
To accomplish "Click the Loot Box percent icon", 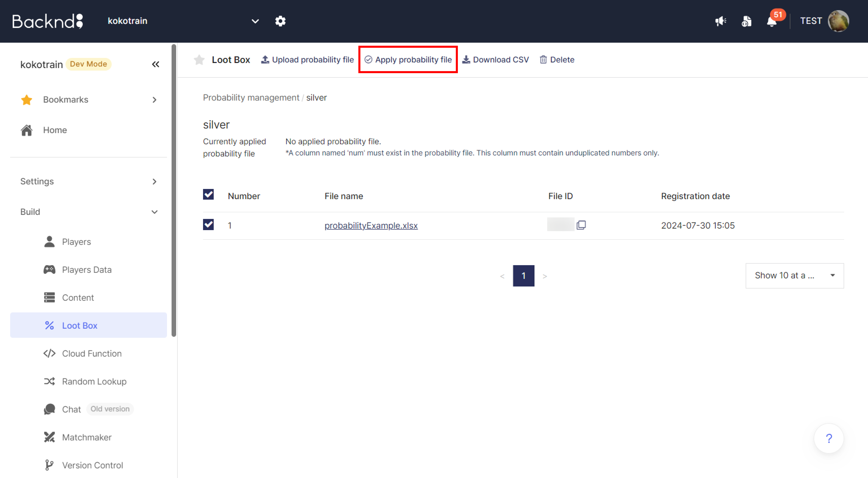I will [49, 325].
